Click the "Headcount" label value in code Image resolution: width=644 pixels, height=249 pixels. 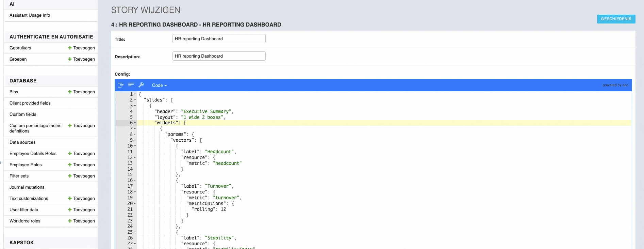(219, 152)
